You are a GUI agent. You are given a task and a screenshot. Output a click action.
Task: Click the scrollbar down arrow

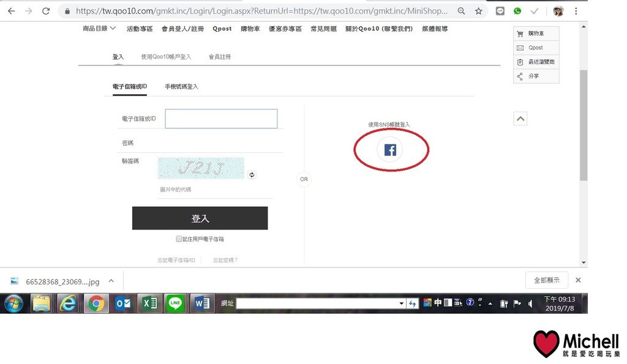(x=584, y=262)
